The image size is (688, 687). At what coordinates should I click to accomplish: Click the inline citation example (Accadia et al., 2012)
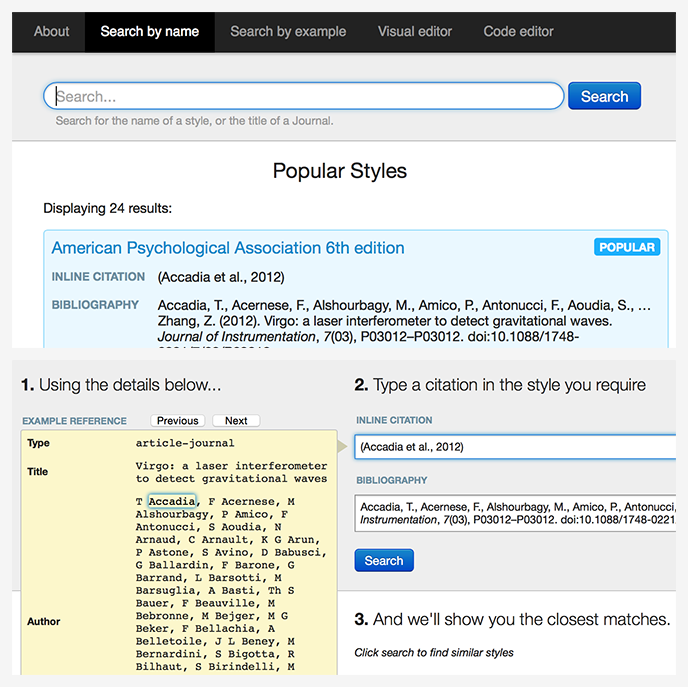(221, 277)
